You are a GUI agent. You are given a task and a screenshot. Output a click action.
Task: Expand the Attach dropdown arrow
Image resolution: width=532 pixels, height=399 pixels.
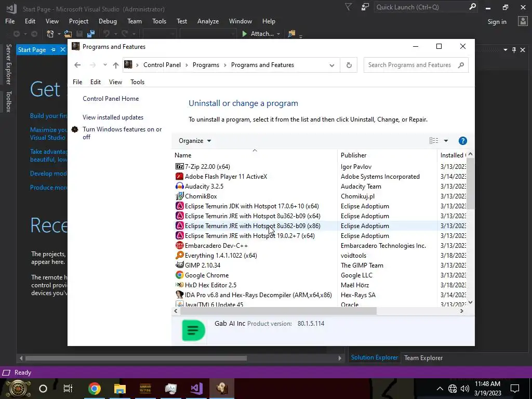click(x=278, y=34)
